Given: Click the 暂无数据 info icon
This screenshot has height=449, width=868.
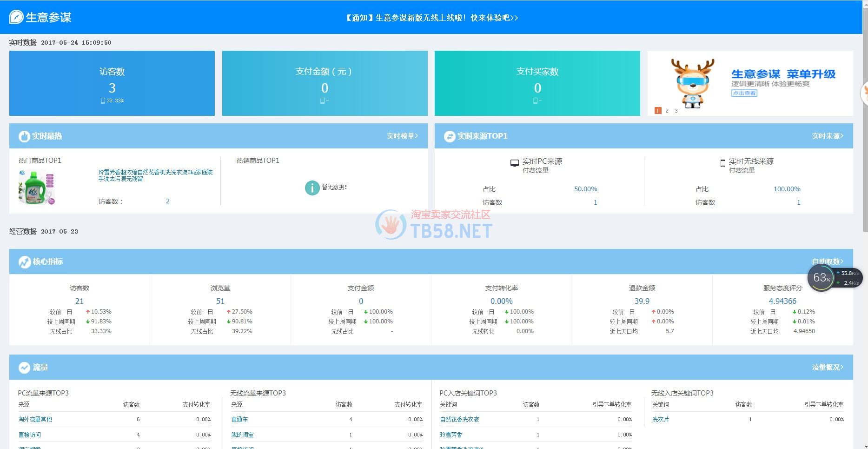Looking at the screenshot, I should point(311,188).
